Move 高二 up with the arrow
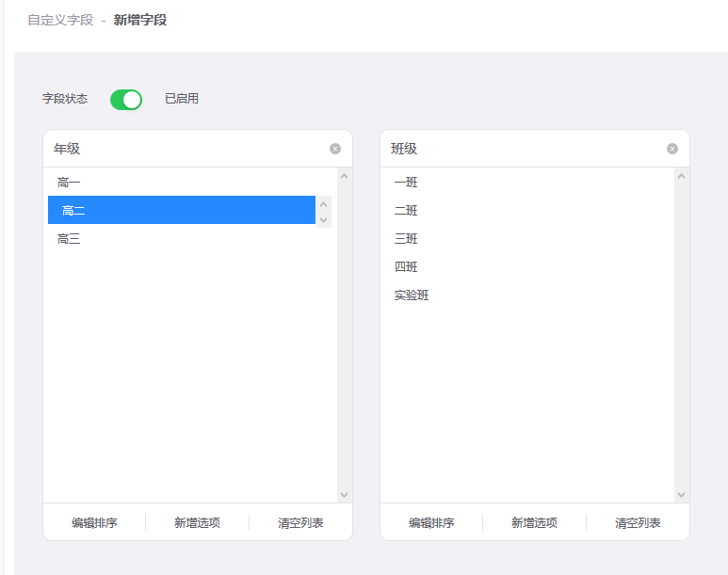This screenshot has width=728, height=575. pos(324,204)
